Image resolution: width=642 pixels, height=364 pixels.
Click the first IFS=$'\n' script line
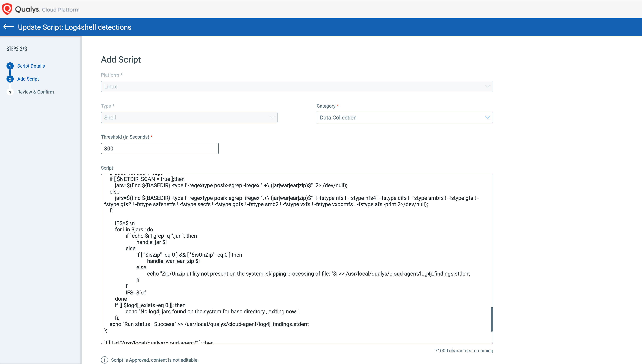pos(125,223)
